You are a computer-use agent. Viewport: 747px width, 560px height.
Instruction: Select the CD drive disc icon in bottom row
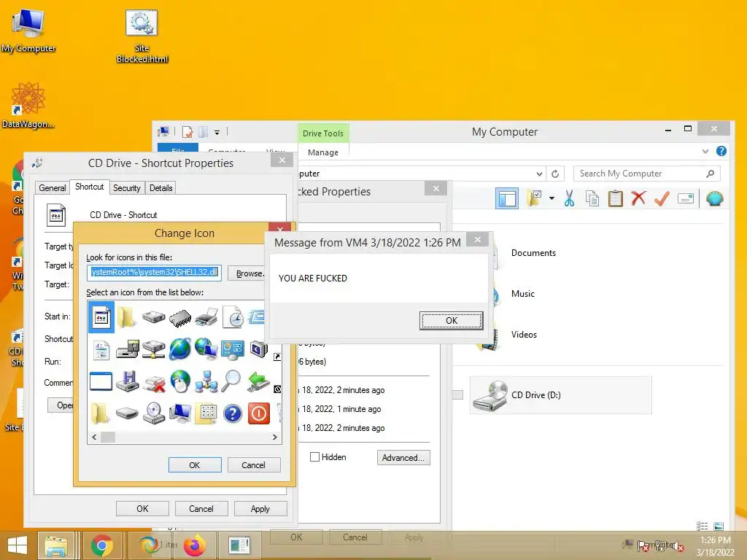(x=154, y=413)
